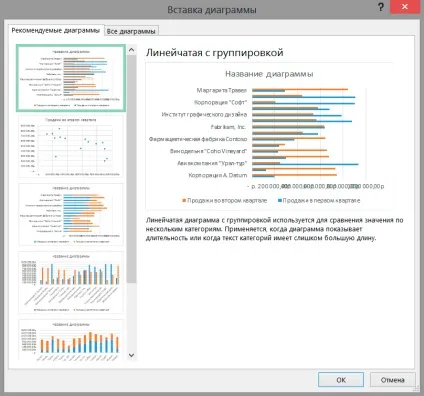The height and width of the screenshot is (396, 424).
Task: Click the scroll down arrow of chart list
Action: (132, 355)
